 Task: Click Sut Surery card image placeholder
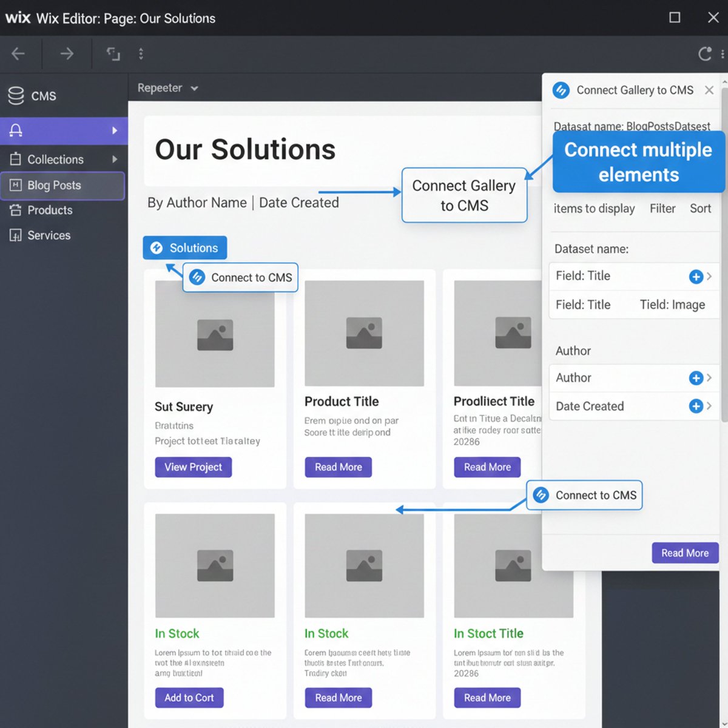(215, 334)
